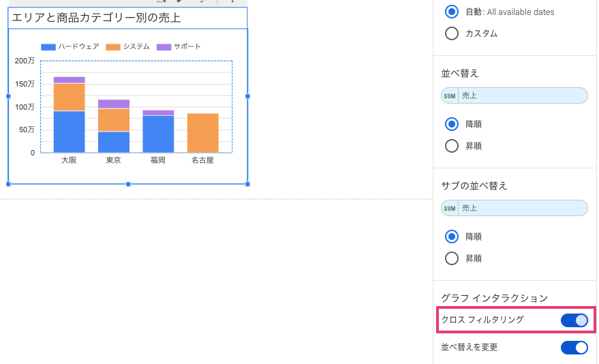This screenshot has width=599, height=364.
Task: Click the orange 名古屋 bar in the chart
Action: point(202,133)
